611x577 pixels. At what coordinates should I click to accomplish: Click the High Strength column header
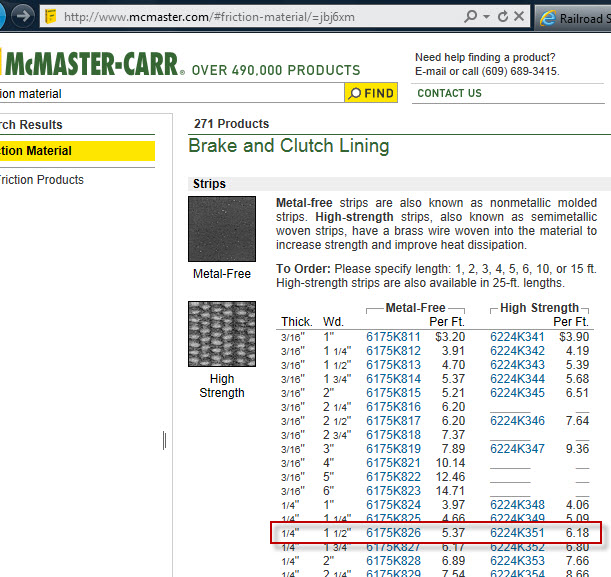(539, 308)
